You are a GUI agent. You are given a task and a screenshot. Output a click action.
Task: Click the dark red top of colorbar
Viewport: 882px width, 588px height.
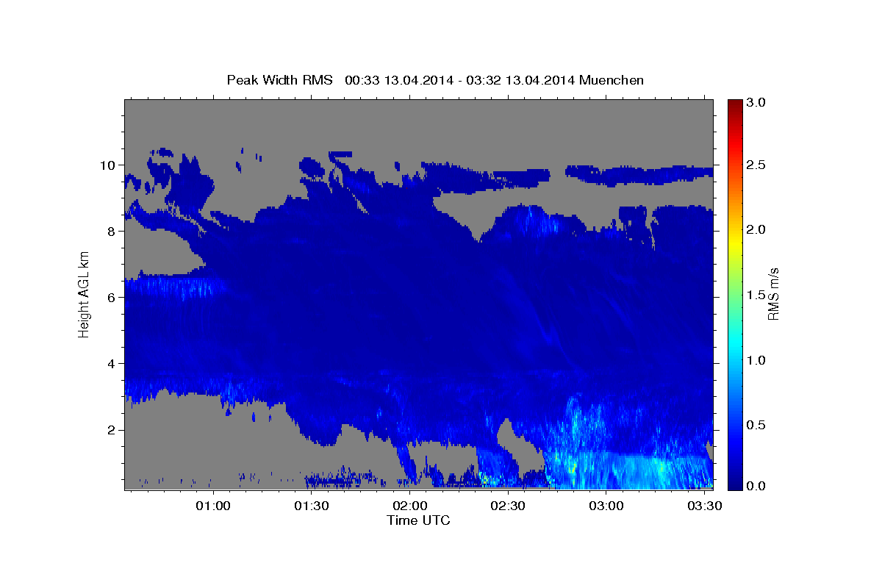(x=734, y=104)
